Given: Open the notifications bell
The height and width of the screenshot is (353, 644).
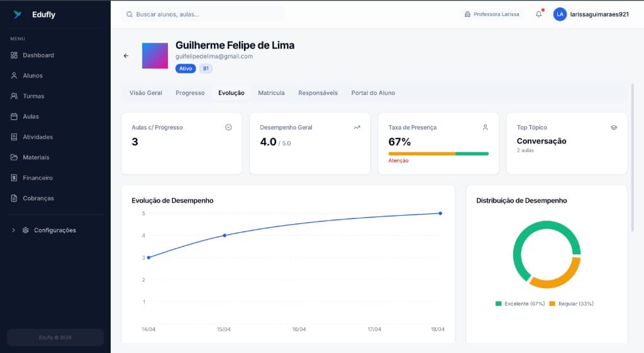Looking at the screenshot, I should click(x=538, y=14).
